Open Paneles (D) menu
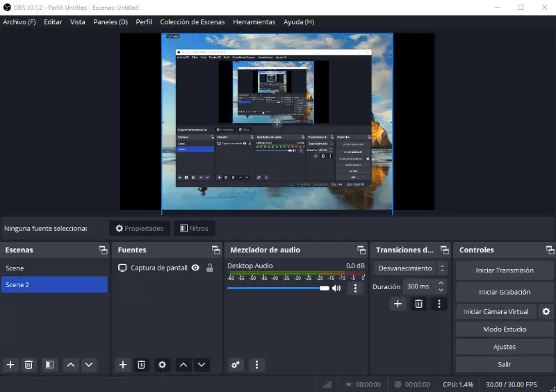 coord(111,22)
